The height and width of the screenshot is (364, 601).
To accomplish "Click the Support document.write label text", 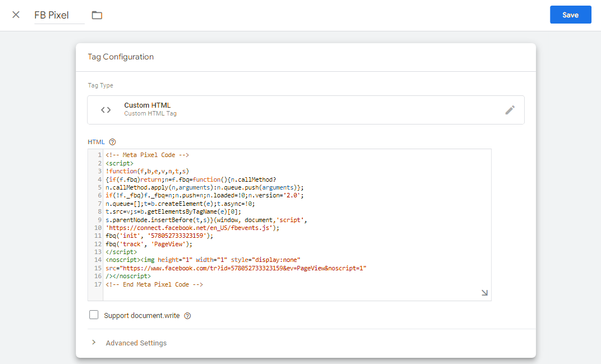I will tap(142, 316).
